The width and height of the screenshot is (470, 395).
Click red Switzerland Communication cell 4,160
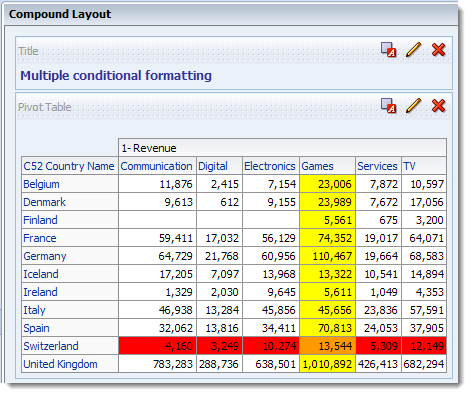tap(157, 346)
